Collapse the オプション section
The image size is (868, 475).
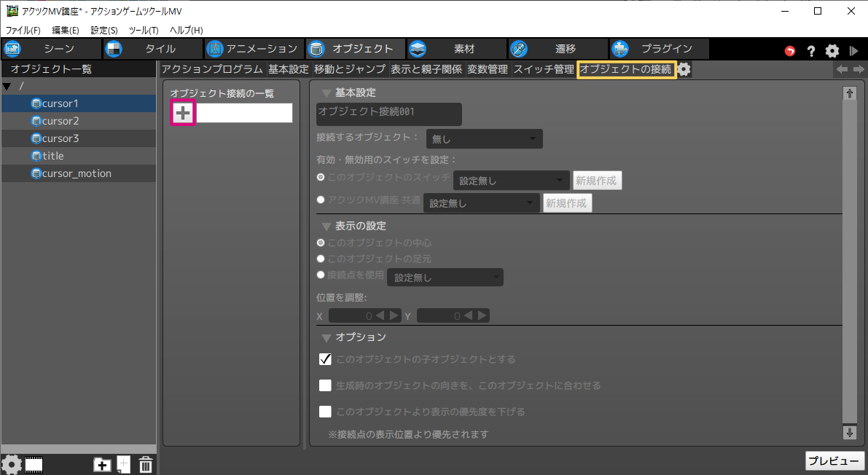coord(326,338)
